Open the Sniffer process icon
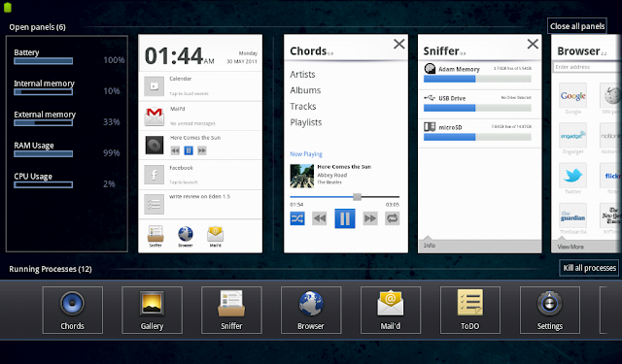622x364 pixels. [231, 311]
